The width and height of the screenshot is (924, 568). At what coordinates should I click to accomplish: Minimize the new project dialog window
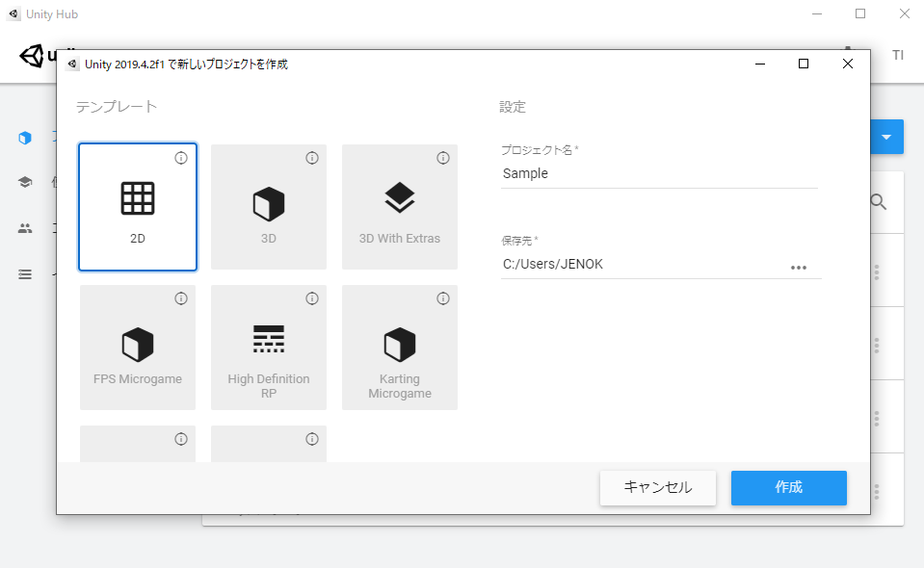[760, 64]
